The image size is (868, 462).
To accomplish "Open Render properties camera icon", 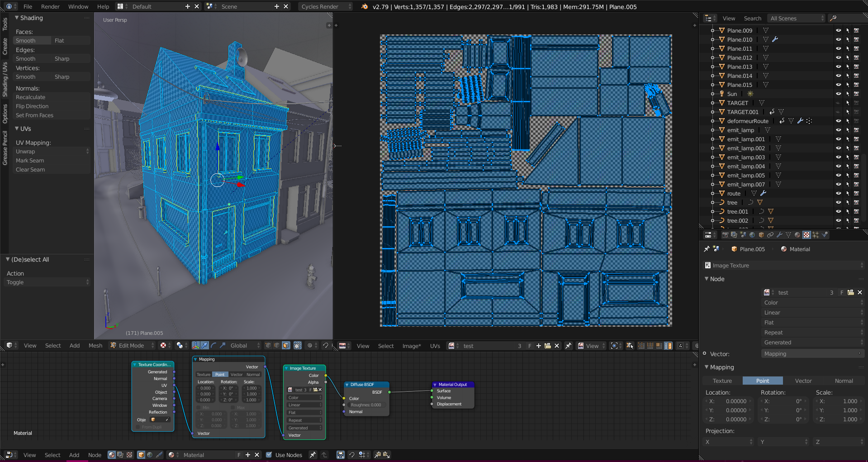I will [x=725, y=235].
